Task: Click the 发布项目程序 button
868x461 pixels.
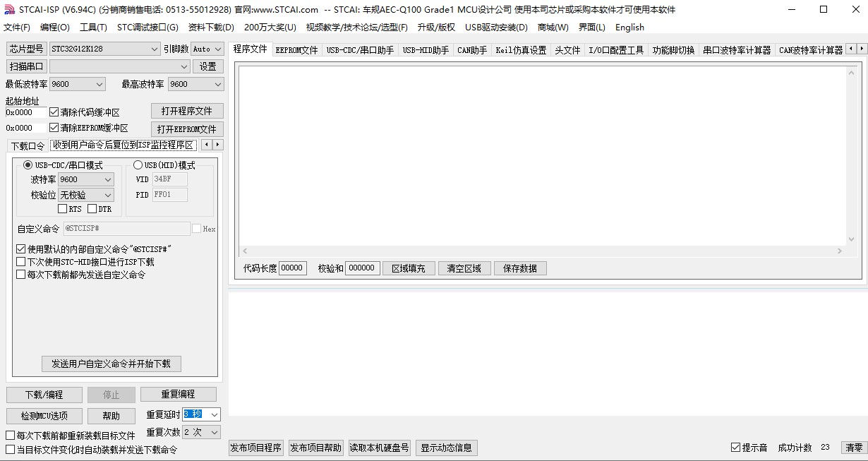Action: (x=256, y=448)
